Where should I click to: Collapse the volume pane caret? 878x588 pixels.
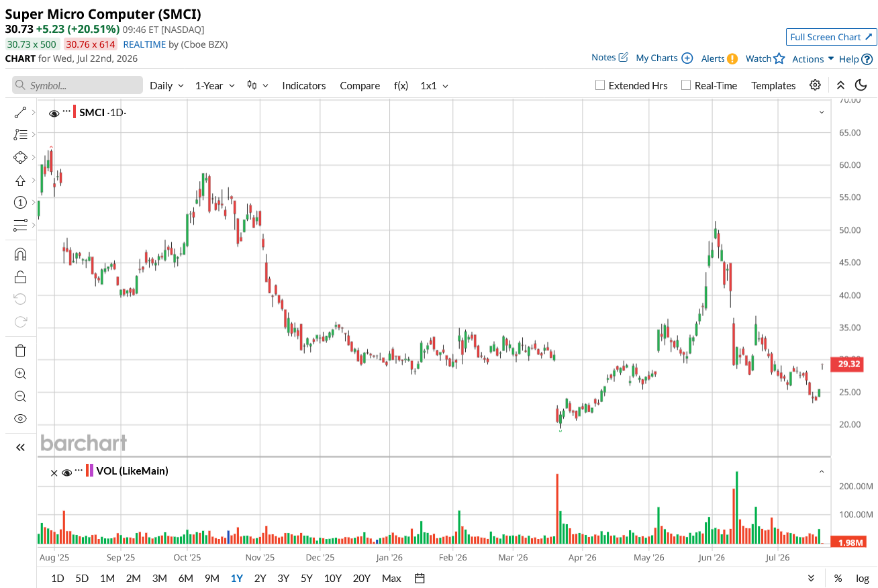pos(822,472)
